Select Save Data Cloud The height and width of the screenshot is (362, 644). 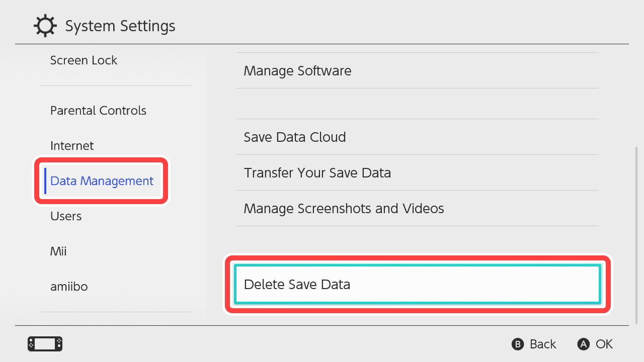pyautogui.click(x=295, y=137)
